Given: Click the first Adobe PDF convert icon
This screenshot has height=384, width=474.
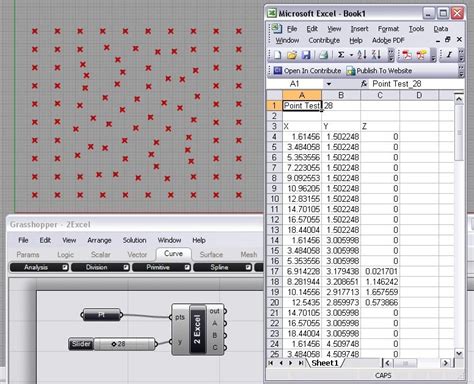Looking at the screenshot, I should click(x=407, y=55).
